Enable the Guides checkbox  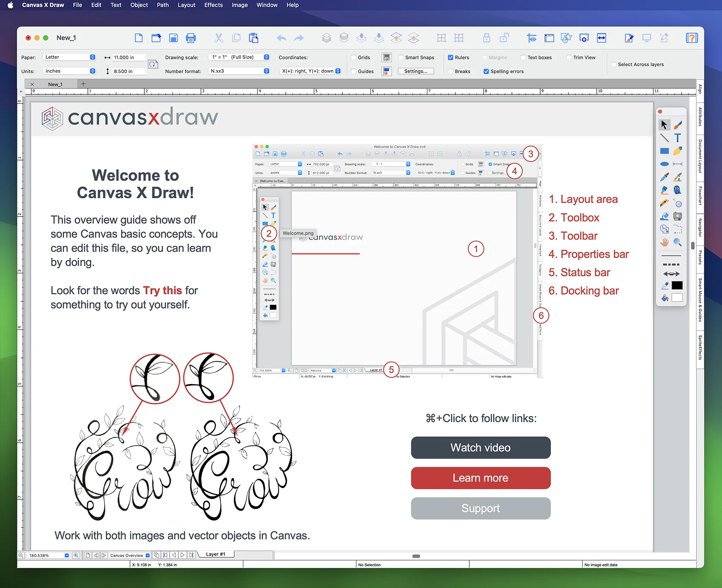(353, 71)
